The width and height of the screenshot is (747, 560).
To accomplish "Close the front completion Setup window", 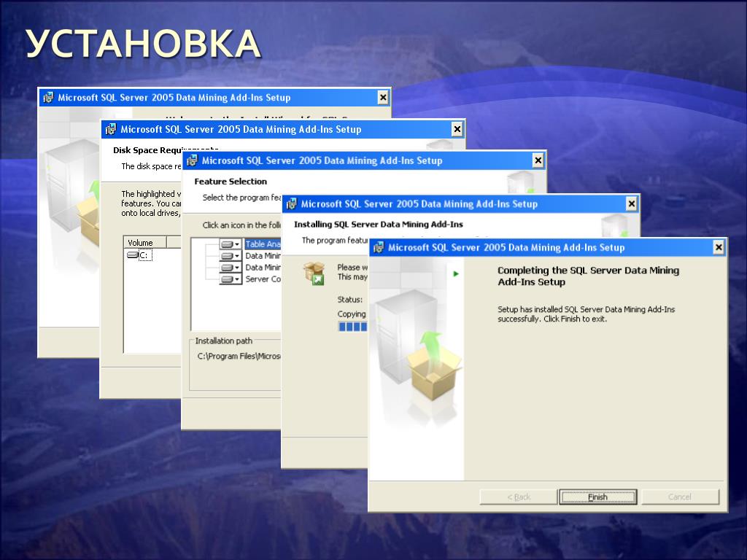I will [x=719, y=247].
